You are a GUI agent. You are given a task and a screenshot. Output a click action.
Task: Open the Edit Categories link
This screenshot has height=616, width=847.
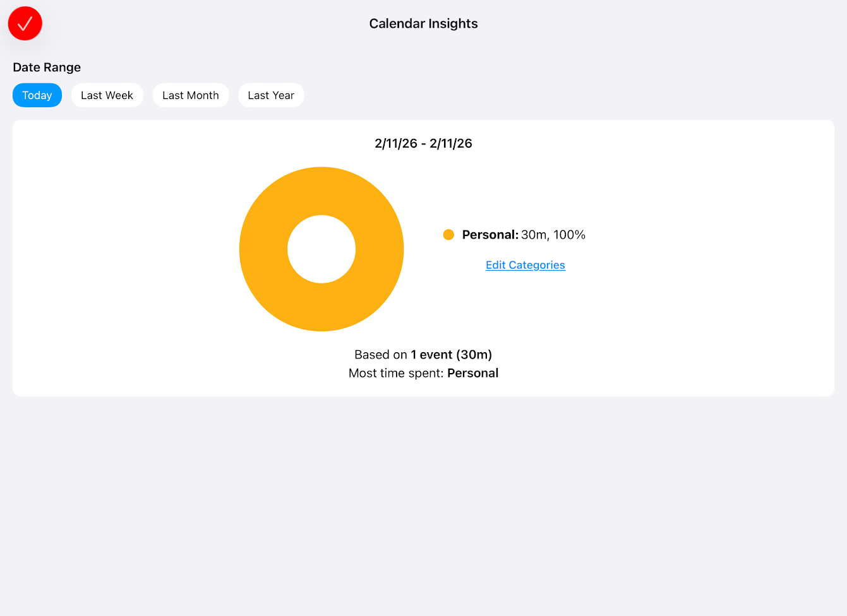[526, 265]
